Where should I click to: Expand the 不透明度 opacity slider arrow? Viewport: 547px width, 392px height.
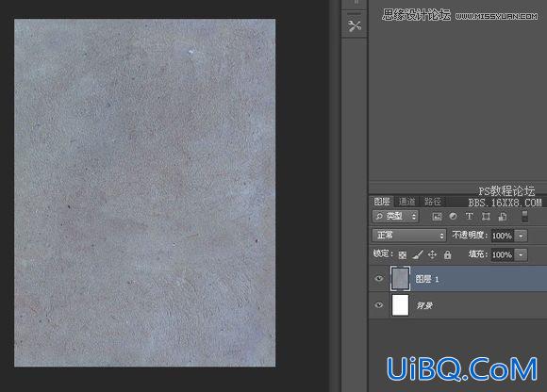tap(521, 236)
